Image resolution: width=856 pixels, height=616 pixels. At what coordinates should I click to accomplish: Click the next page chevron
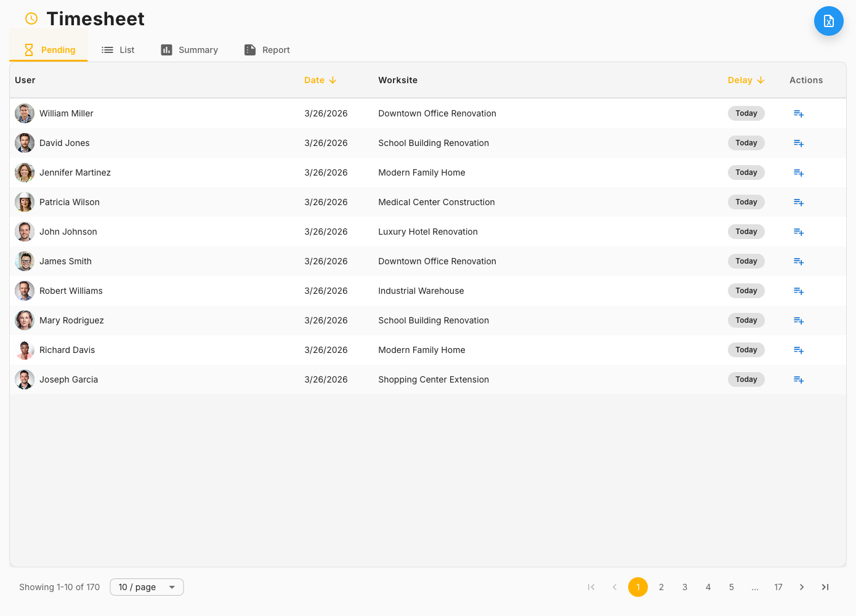pyautogui.click(x=802, y=587)
